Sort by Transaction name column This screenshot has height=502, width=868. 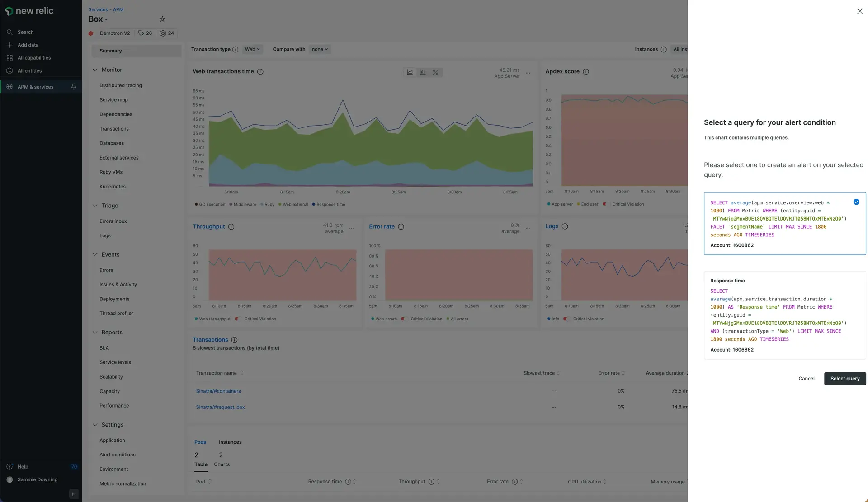coord(220,373)
